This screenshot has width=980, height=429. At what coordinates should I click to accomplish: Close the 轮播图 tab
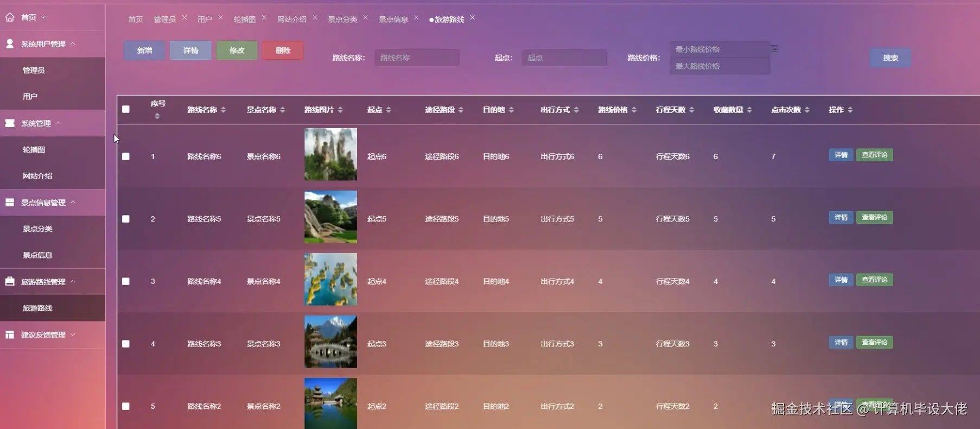tap(264, 17)
